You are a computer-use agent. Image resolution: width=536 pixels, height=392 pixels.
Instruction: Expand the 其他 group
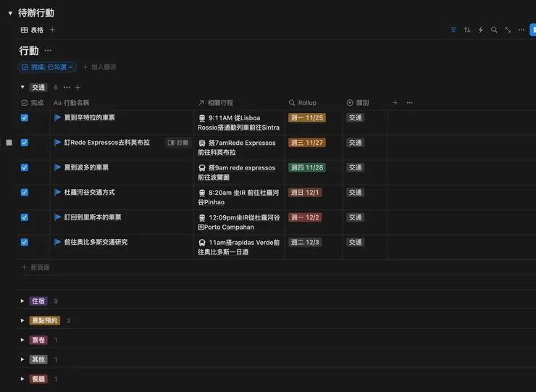22,359
